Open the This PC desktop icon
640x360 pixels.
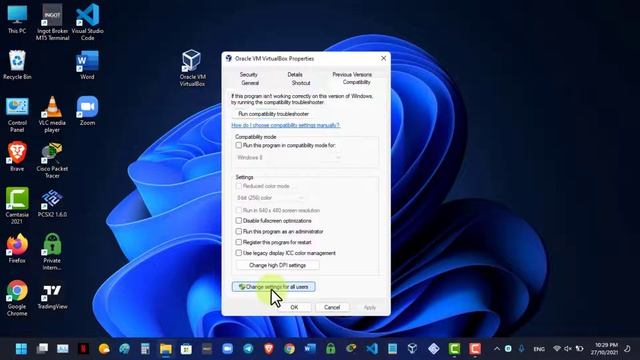[x=17, y=19]
